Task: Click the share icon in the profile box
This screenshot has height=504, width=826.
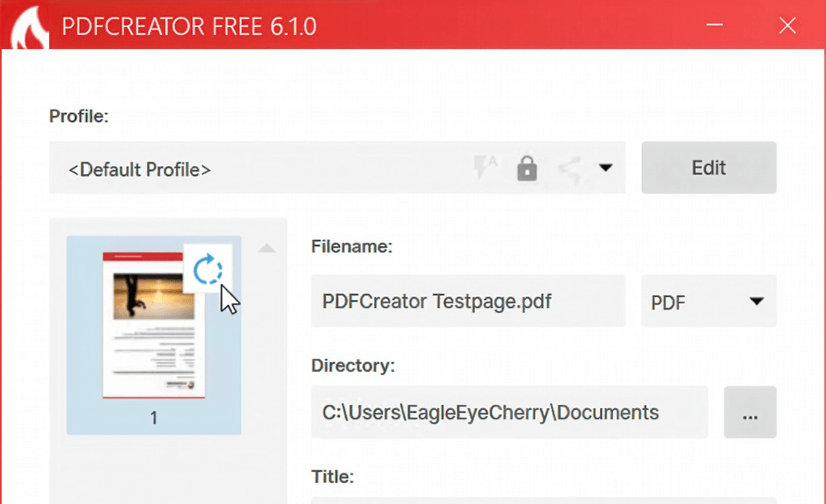Action: pos(570,169)
